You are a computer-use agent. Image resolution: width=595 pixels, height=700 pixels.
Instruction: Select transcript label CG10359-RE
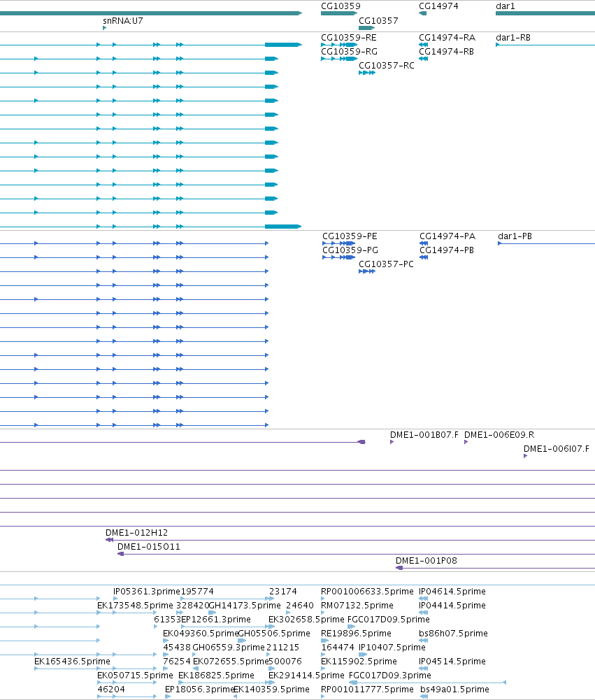click(349, 38)
